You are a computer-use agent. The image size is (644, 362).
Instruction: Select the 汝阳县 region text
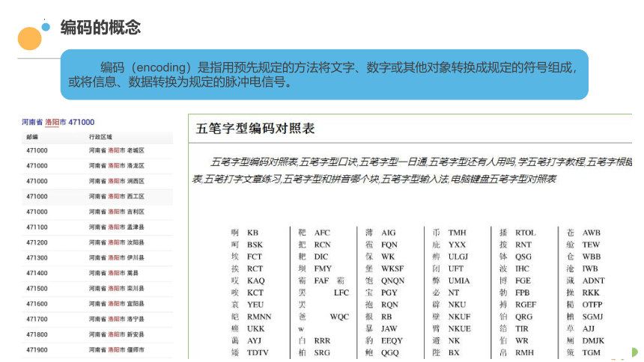pyautogui.click(x=117, y=242)
